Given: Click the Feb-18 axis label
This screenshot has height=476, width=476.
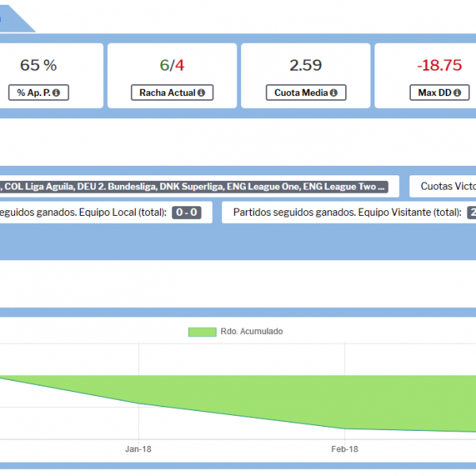Looking at the screenshot, I should click(x=344, y=449).
